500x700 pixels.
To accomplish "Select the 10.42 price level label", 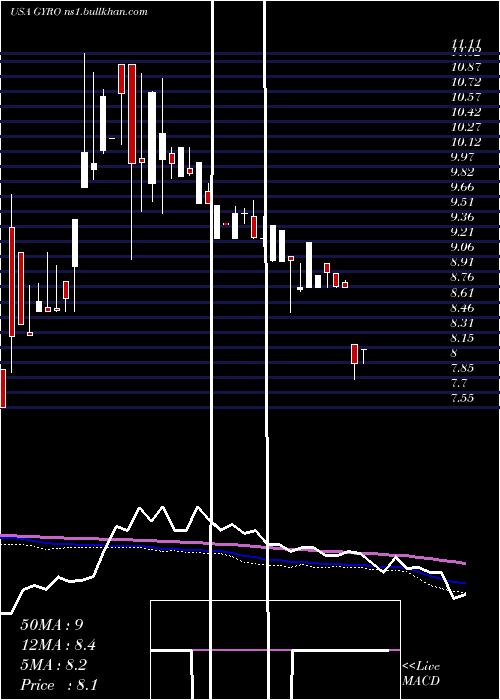I will tap(466, 112).
